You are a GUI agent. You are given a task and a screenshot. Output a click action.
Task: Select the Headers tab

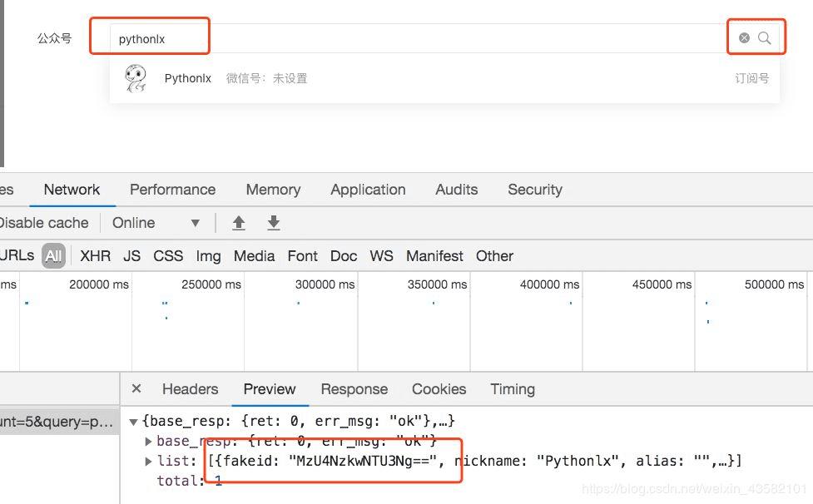[190, 389]
